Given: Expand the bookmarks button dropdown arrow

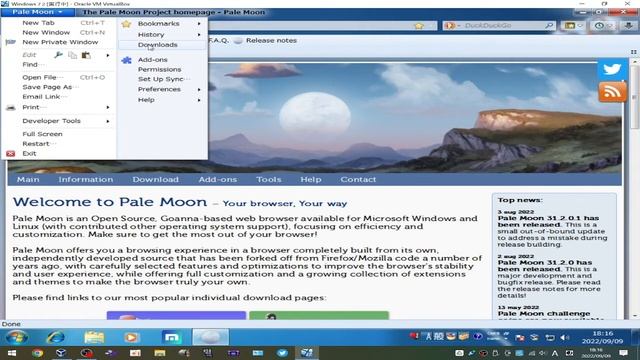Looking at the screenshot, I should [580, 26].
